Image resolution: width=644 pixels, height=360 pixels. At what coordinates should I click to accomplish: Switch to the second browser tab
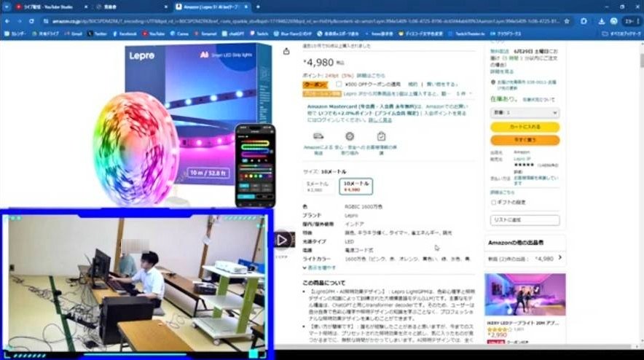click(x=130, y=7)
